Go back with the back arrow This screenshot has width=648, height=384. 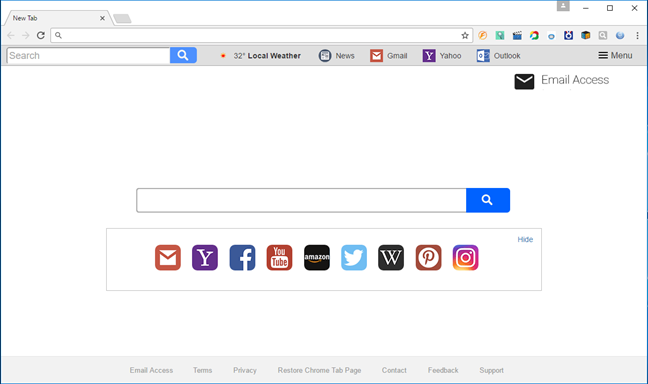11,36
